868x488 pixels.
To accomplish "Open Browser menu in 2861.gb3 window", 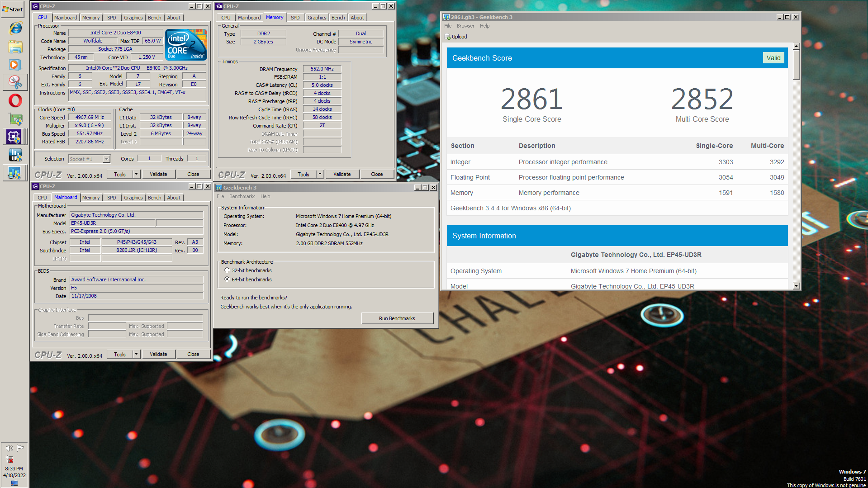I will click(465, 26).
